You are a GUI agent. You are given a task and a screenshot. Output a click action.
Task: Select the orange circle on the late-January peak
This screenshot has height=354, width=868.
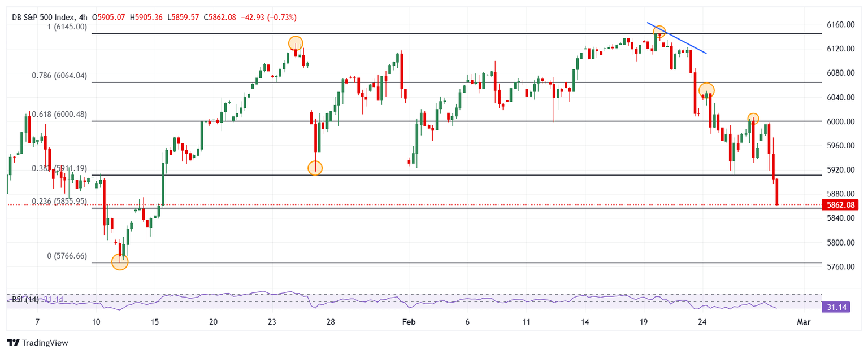[296, 43]
